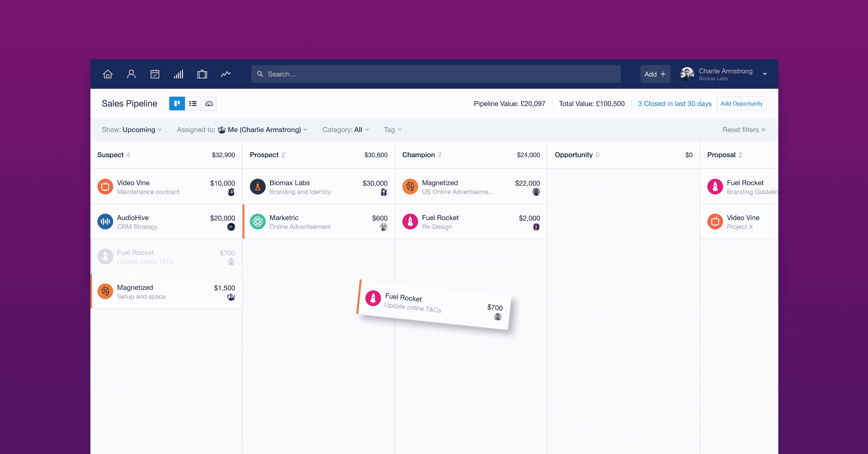Click the faded Fuel Rocket icon in the Suspect column
868x454 pixels.
(105, 257)
